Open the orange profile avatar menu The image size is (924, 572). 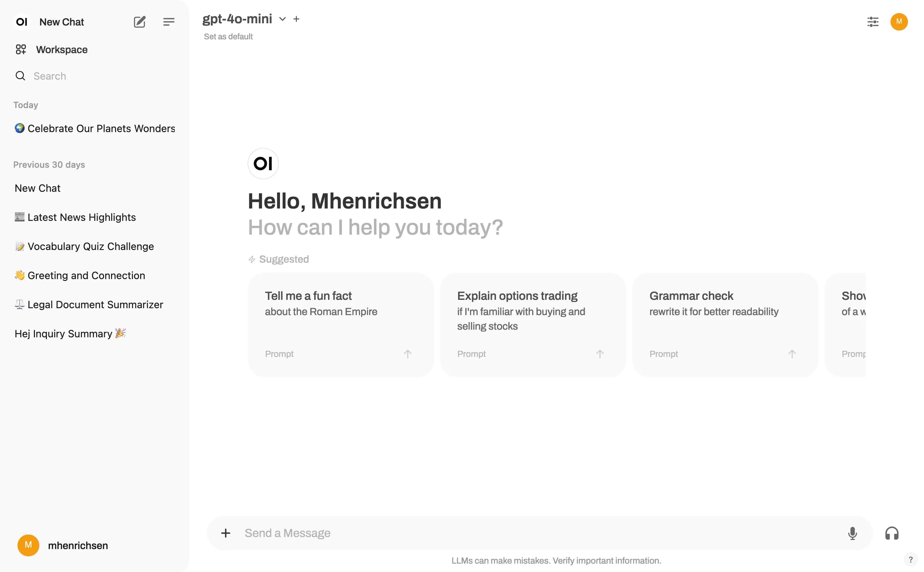[899, 22]
